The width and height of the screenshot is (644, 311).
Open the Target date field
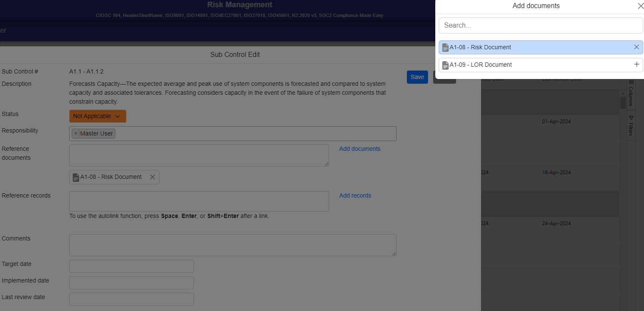click(x=132, y=266)
